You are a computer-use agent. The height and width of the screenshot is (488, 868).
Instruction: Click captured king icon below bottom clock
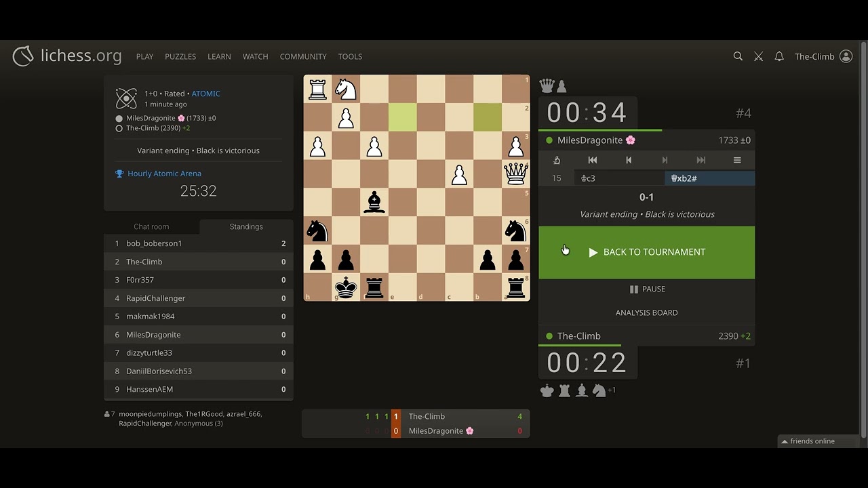[547, 390]
